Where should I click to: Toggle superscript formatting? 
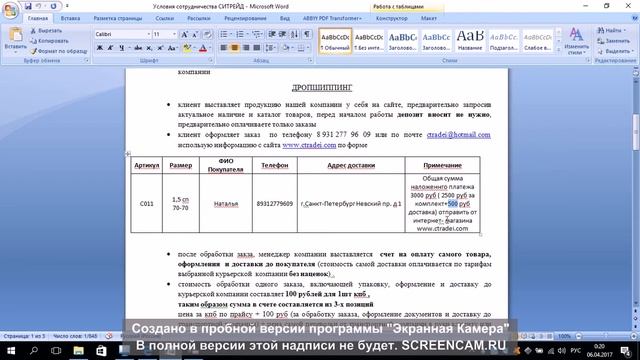click(x=160, y=48)
